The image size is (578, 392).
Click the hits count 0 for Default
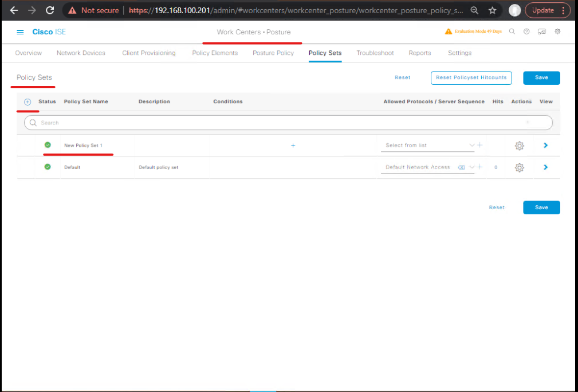point(496,167)
